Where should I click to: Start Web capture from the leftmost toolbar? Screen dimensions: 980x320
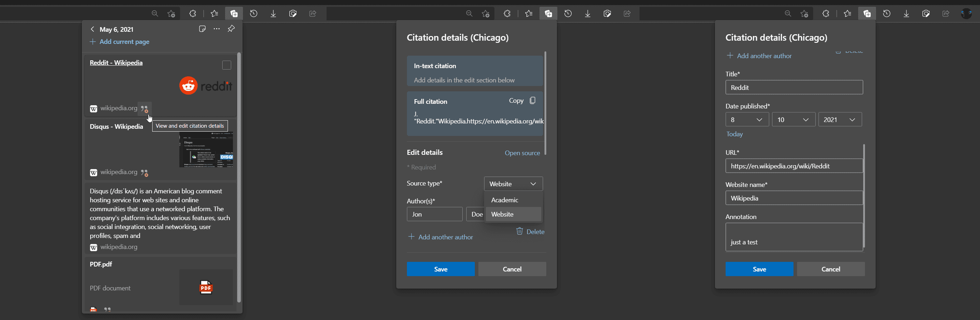coord(293,14)
